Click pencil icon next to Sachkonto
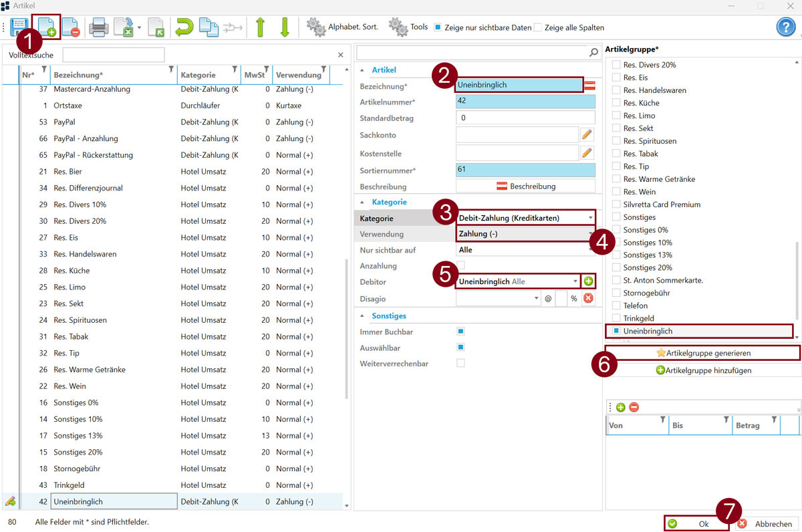This screenshot has height=532, width=802. (587, 135)
